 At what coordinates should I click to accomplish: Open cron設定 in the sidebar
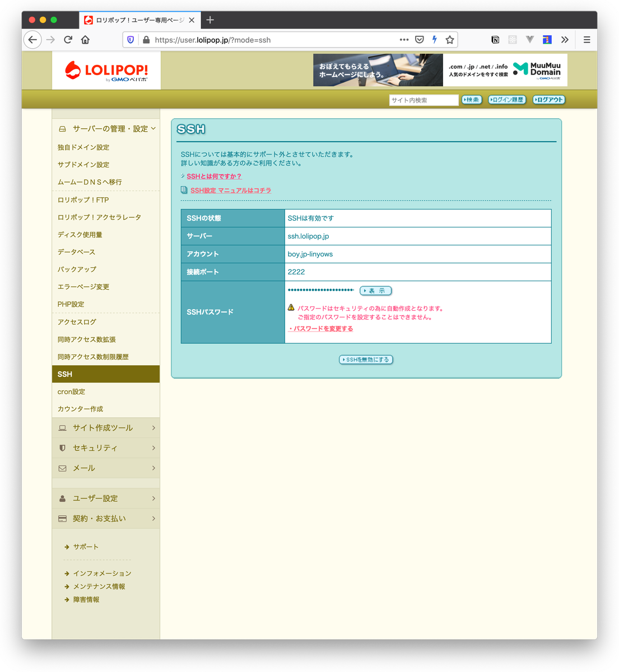tap(71, 391)
